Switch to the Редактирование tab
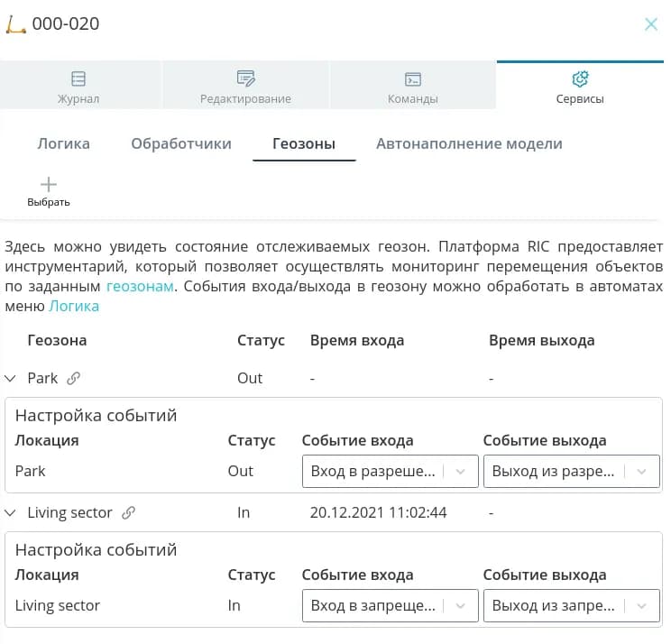 (245, 87)
